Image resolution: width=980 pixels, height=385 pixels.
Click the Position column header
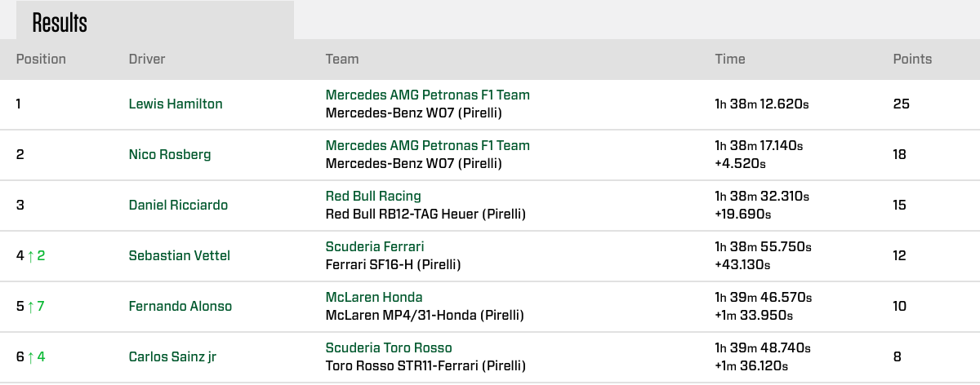pyautogui.click(x=41, y=59)
